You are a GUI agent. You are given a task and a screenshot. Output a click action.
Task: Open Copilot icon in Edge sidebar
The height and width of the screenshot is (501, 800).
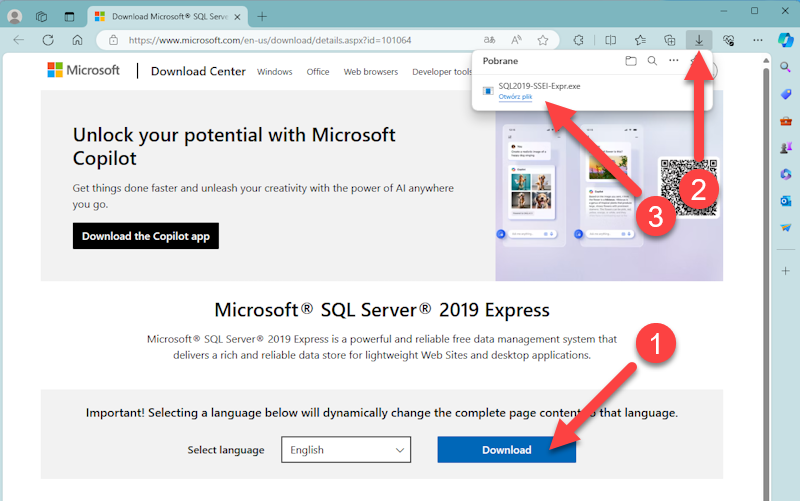(785, 40)
